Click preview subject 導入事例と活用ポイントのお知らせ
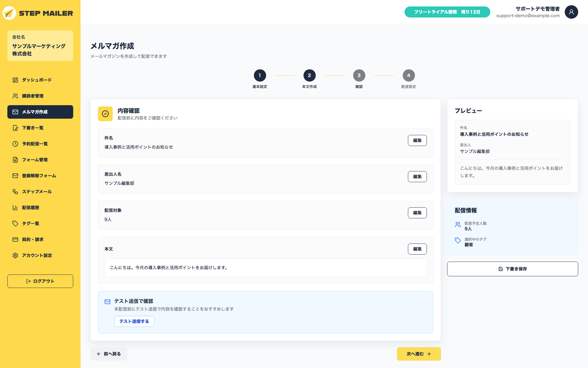Viewport: 588px width, 368px height. click(494, 134)
